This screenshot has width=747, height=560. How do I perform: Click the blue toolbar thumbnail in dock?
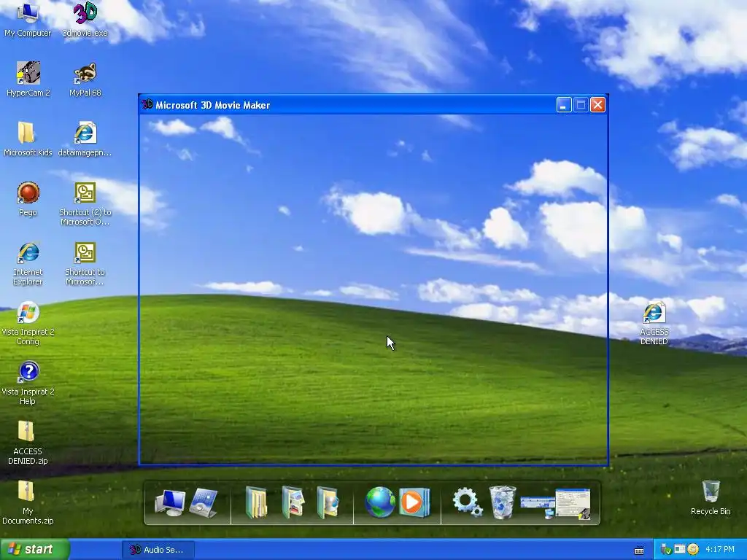click(538, 506)
